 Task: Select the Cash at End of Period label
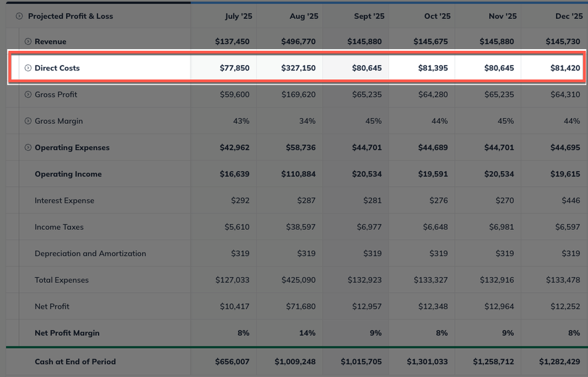(x=75, y=362)
